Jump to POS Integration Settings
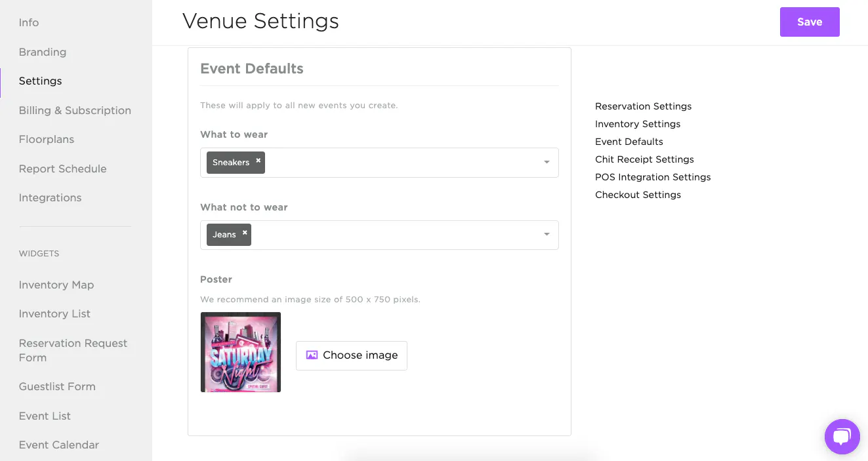This screenshot has height=461, width=868. click(653, 177)
